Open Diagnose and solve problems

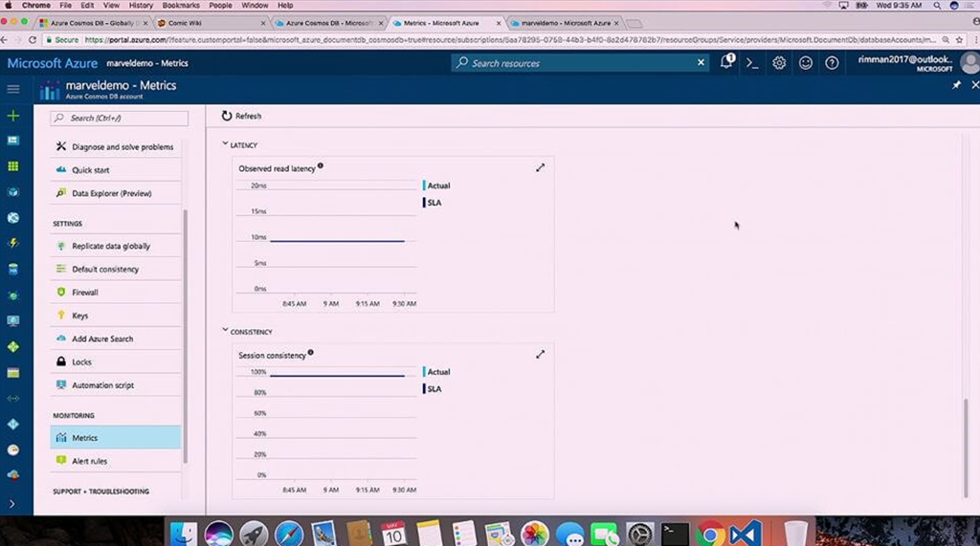click(116, 147)
